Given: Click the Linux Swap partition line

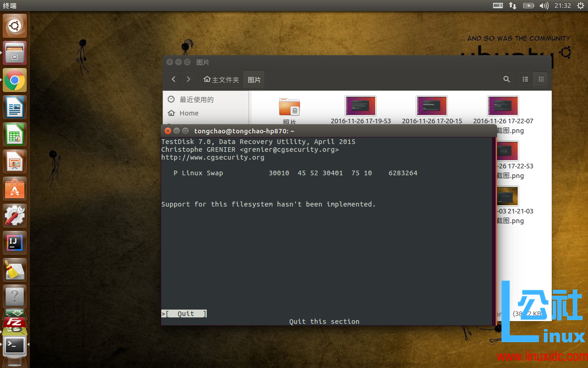Looking at the screenshot, I should pos(295,173).
